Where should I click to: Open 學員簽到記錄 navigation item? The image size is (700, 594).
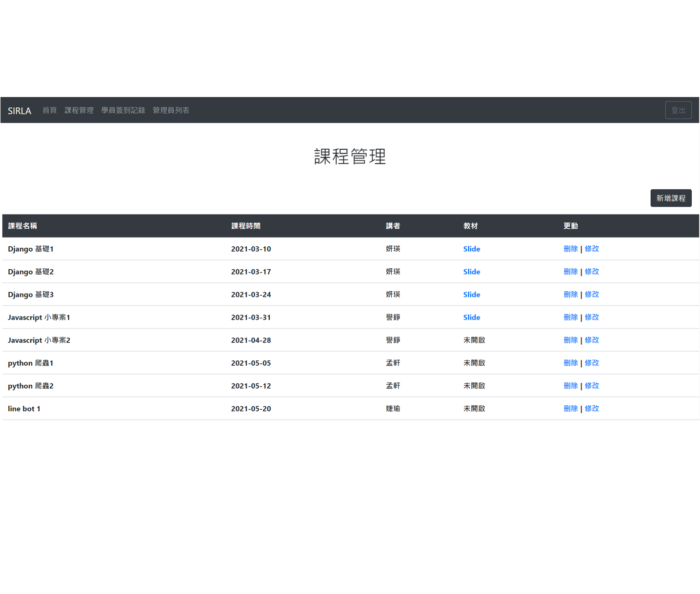click(123, 110)
